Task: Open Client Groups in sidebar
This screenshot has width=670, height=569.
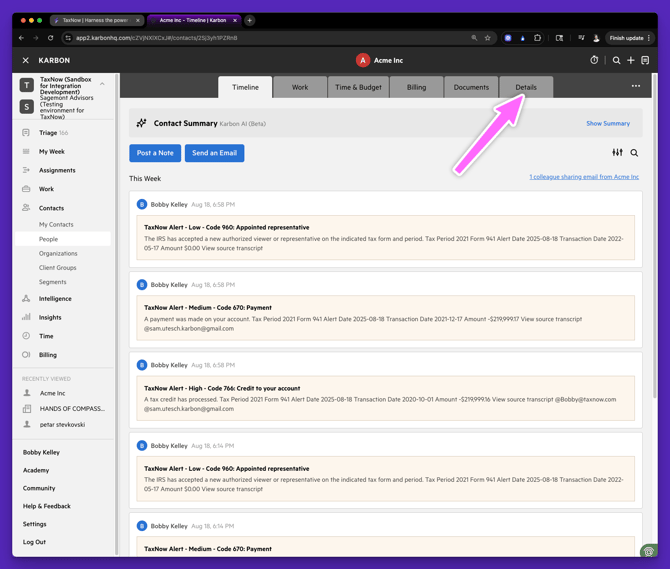Action: [x=58, y=267]
